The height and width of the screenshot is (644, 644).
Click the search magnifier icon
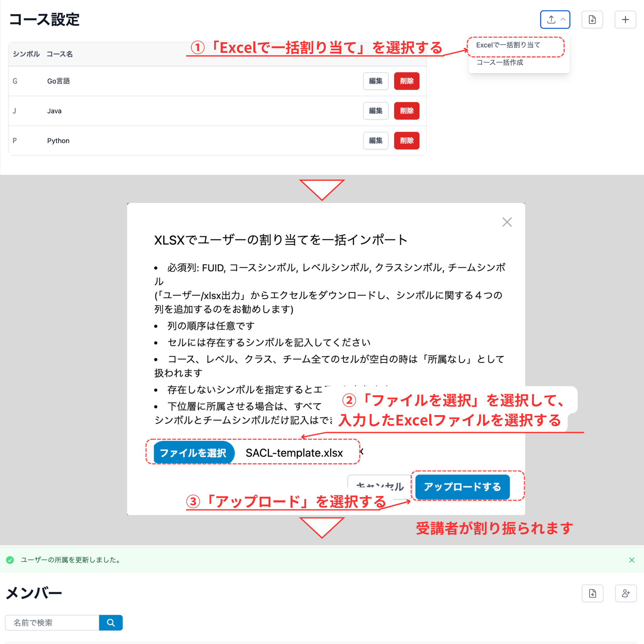pos(111,623)
